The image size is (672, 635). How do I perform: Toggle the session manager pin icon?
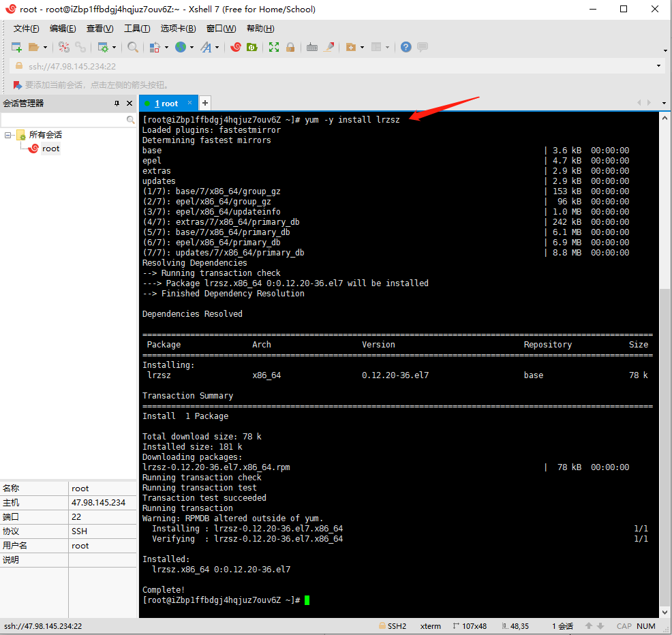117,103
